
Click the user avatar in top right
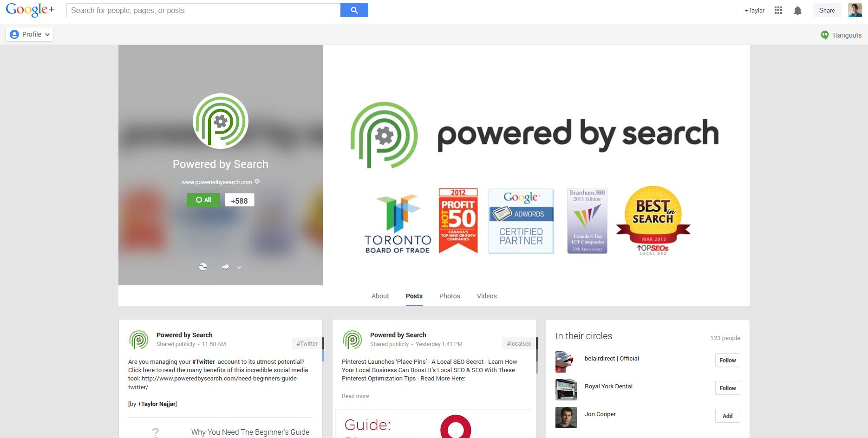pos(855,10)
